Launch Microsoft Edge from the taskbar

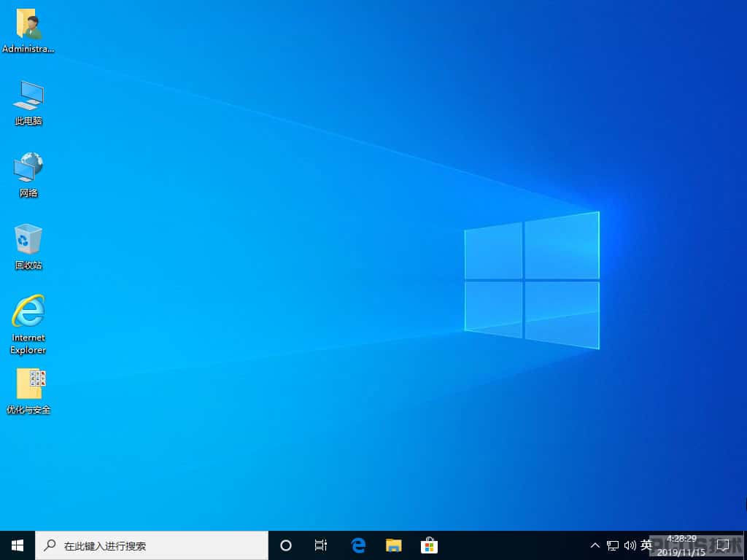[357, 545]
